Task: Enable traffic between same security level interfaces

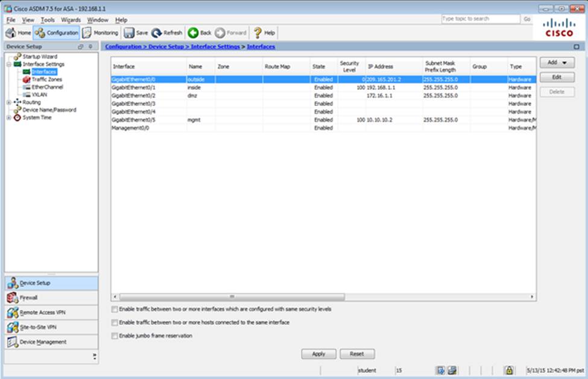Action: [x=115, y=309]
